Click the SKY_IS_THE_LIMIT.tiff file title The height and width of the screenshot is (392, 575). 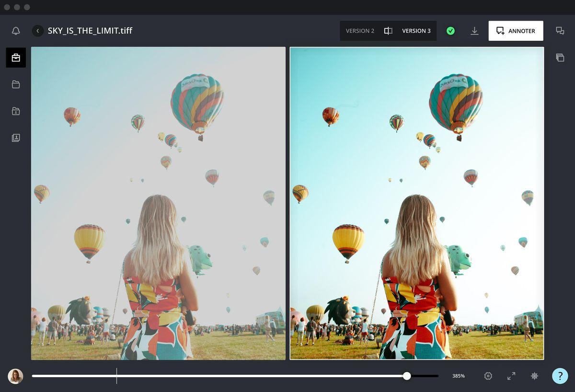click(90, 31)
